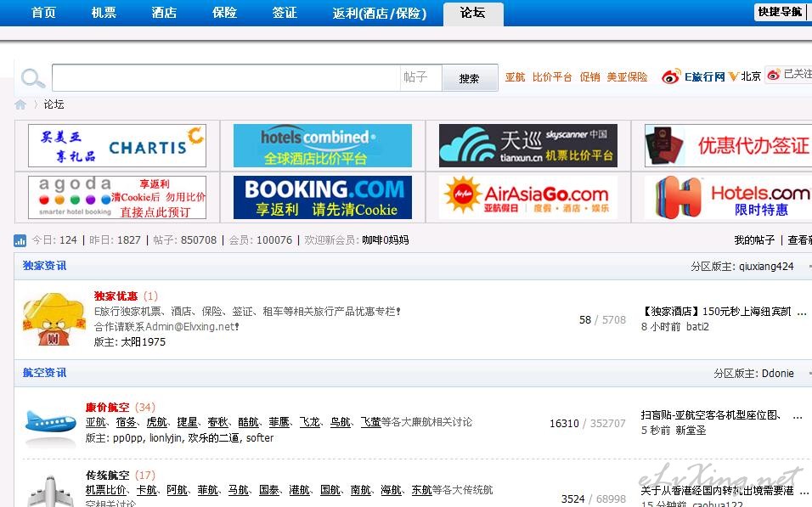Open moderator qiuxiang424's profile
812x507 pixels.
pos(766,267)
